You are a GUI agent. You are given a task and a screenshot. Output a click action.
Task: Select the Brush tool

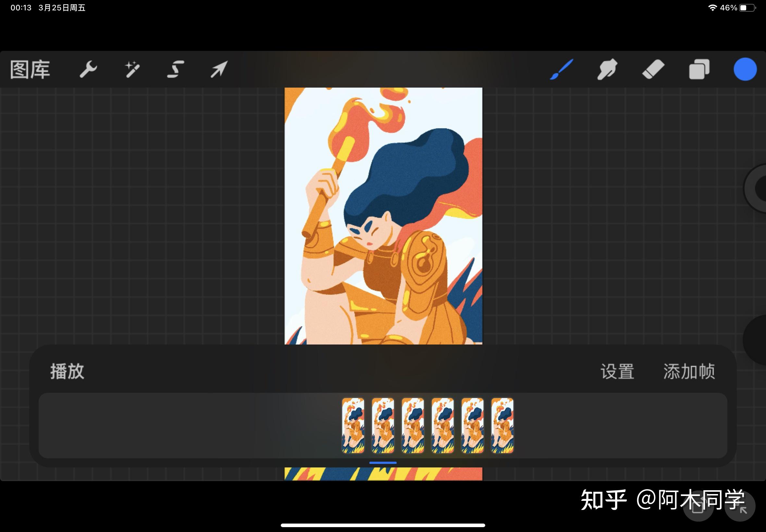[x=562, y=69]
